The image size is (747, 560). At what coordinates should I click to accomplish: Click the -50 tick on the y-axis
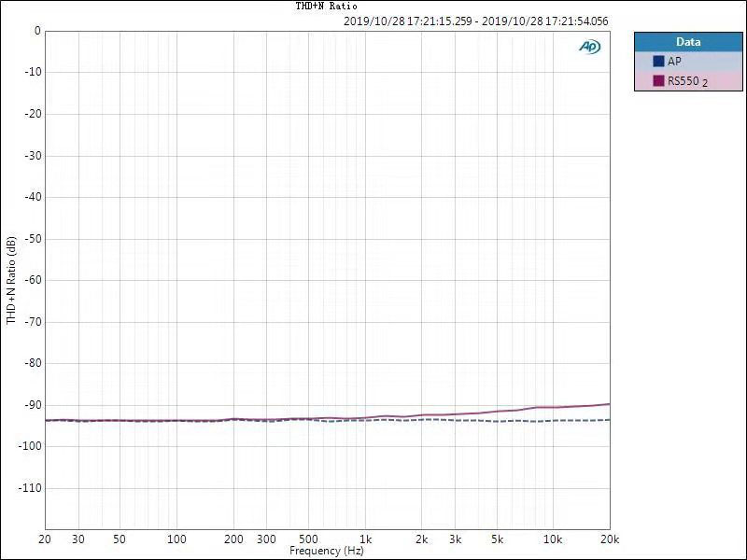pos(34,239)
